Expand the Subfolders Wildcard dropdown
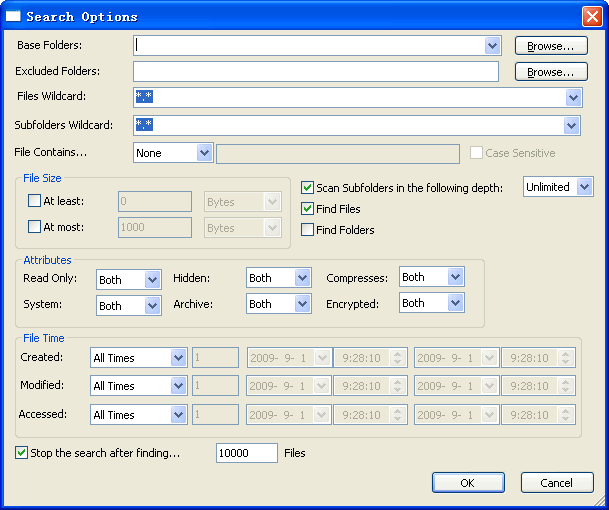The width and height of the screenshot is (609, 510). [x=571, y=125]
